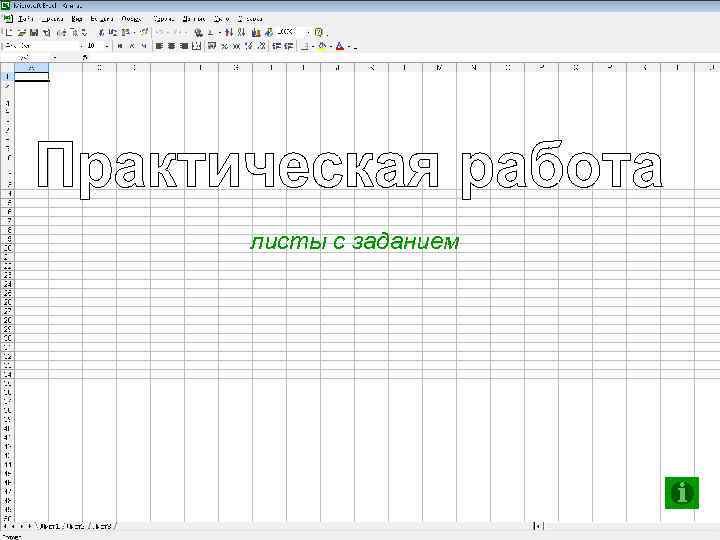Expand the Paste options dropdown arrow

pos(134,32)
